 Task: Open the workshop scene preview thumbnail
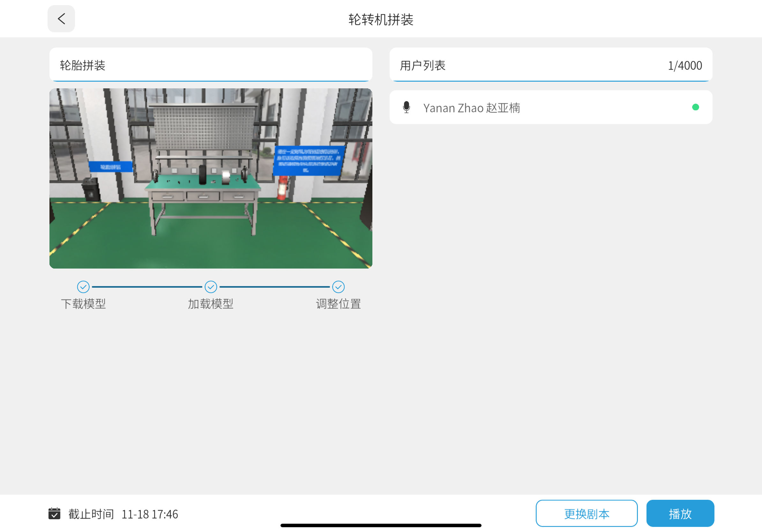tap(211, 178)
